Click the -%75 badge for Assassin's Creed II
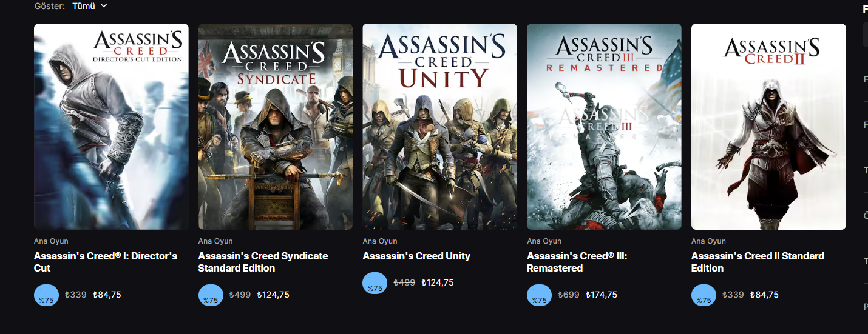Viewport: 868px width, 334px height. (704, 295)
